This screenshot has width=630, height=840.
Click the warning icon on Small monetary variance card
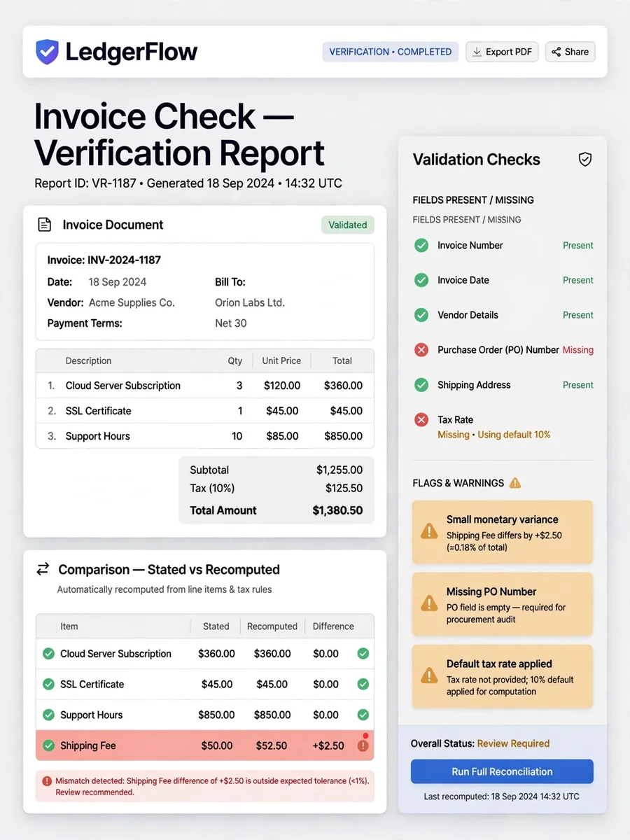429,532
